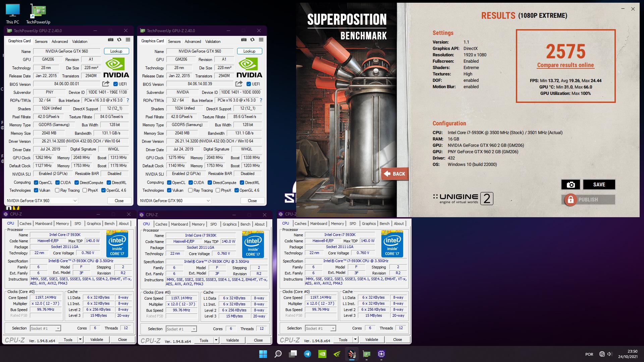Toggle UEFI checkbox in right GPU-Z

point(249,84)
